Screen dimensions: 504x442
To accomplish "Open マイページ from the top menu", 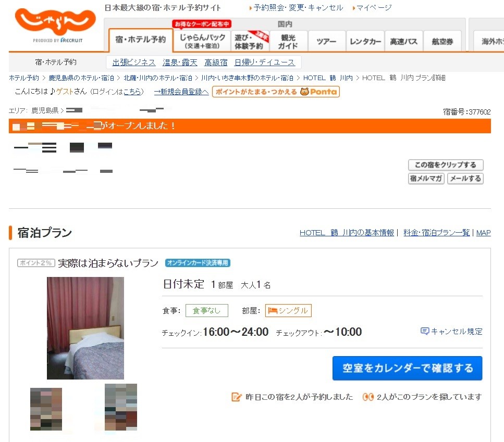I will tap(374, 7).
